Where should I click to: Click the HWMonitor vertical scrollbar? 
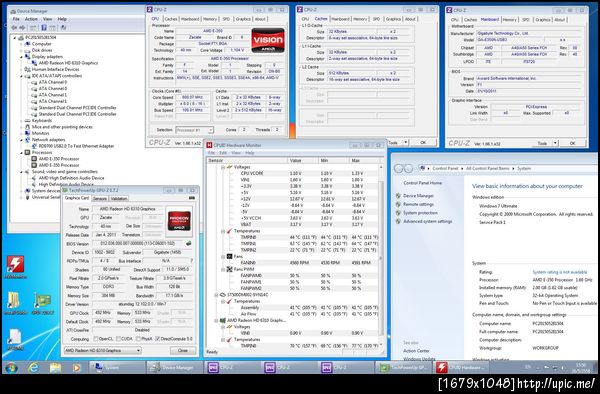click(381, 255)
